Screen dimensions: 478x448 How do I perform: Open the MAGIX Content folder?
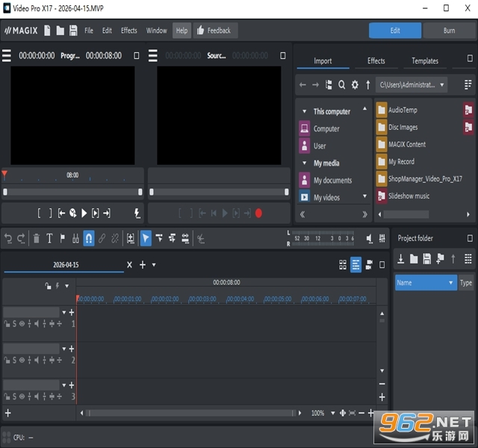point(407,144)
